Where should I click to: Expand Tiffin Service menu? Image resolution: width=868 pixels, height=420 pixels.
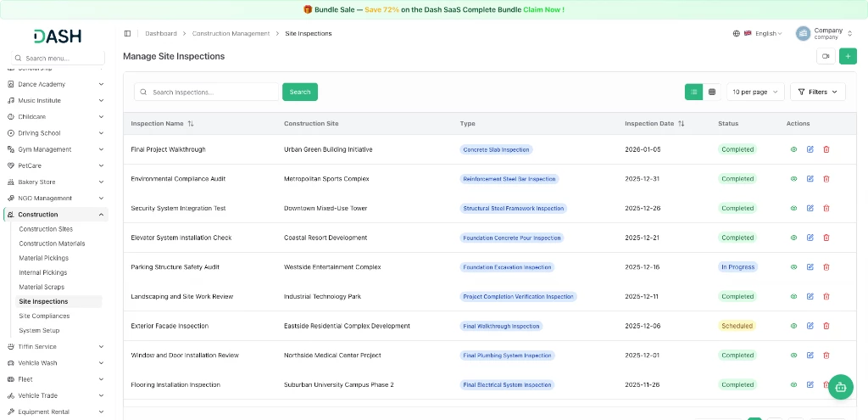coord(56,346)
